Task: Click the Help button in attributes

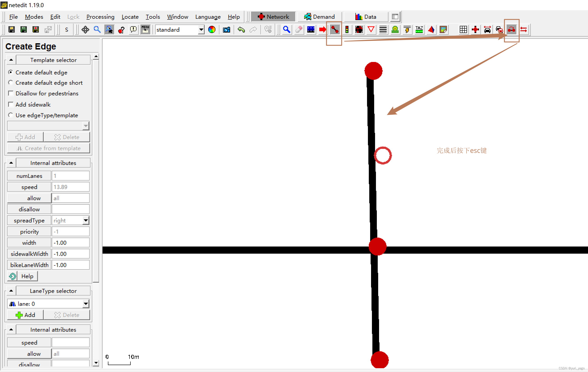Action: pyautogui.click(x=27, y=276)
